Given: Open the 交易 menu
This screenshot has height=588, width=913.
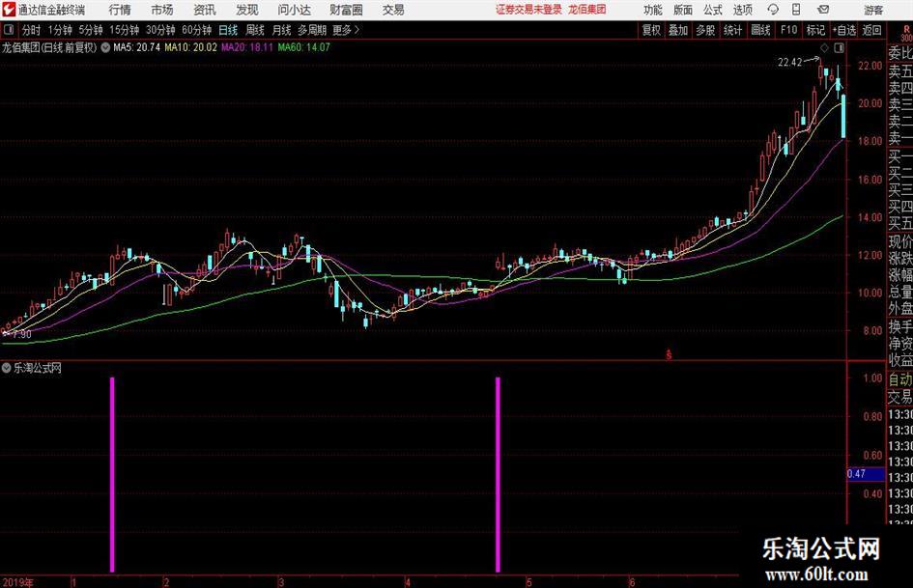Looking at the screenshot, I should pos(393,10).
